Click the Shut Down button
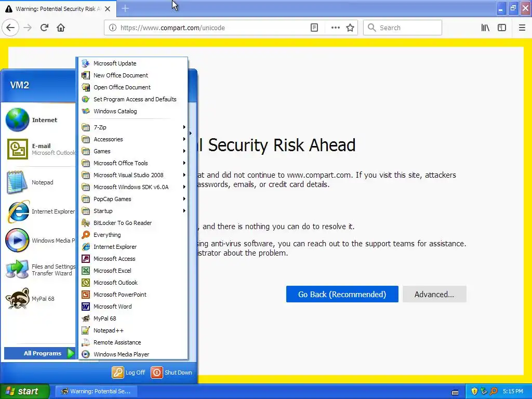 point(171,373)
